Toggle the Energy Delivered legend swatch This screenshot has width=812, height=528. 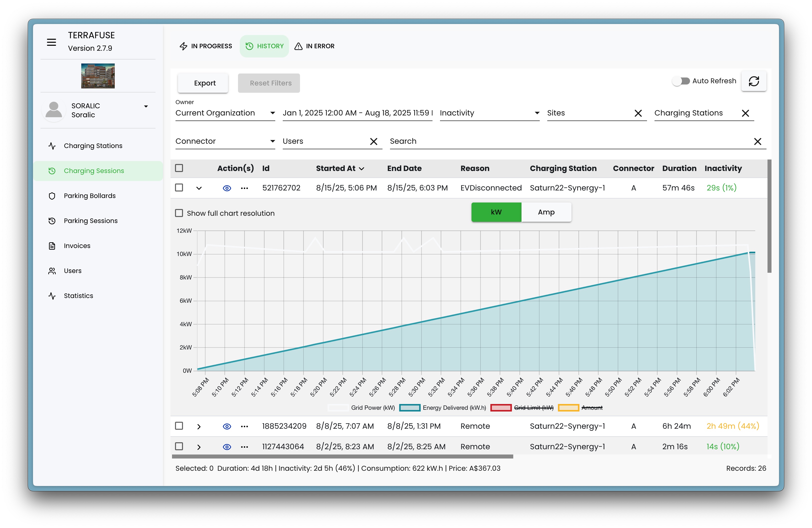[409, 408]
